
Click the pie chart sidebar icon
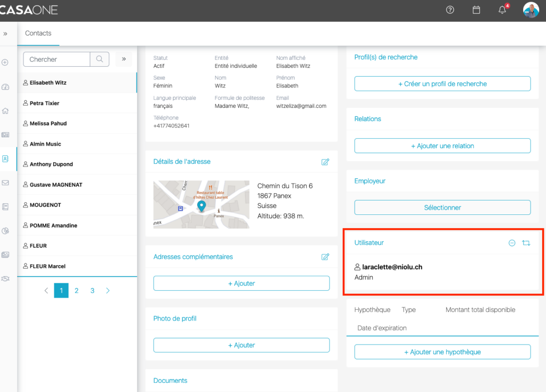click(x=5, y=231)
